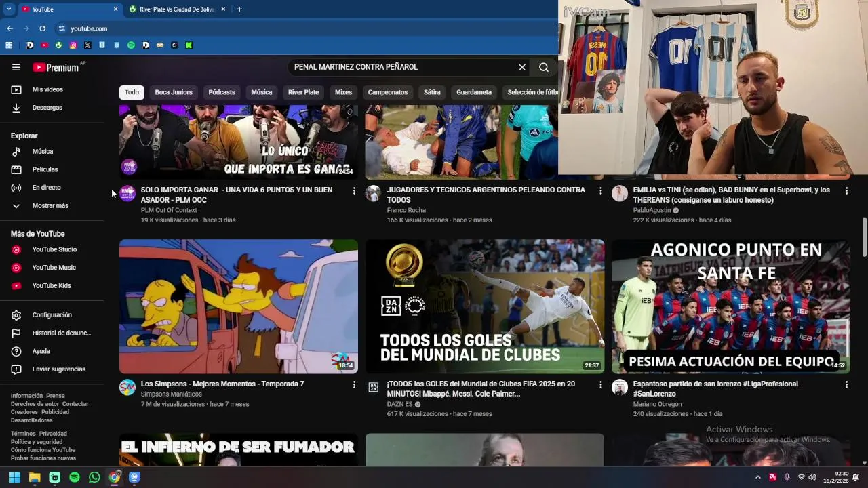Screen dimensions: 868x488
Task: Open Simpsons Maniáticos channel avatar
Action: click(x=127, y=387)
